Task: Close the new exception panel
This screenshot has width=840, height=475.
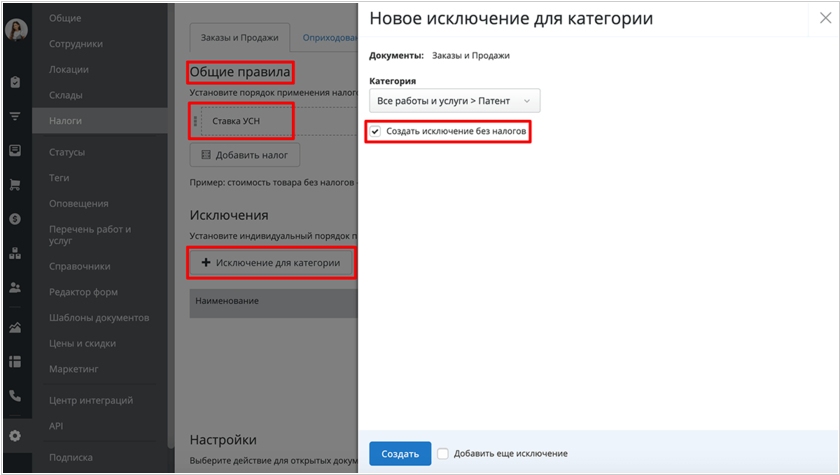Action: (x=821, y=18)
